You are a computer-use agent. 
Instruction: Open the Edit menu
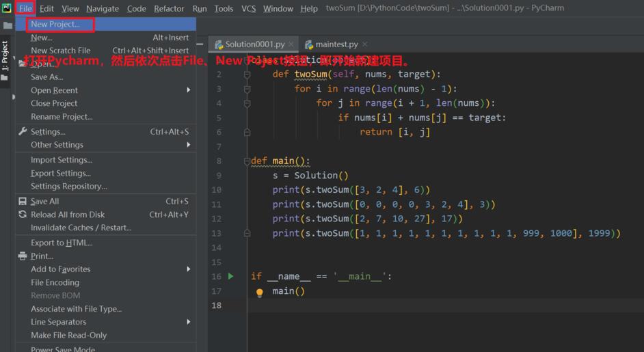click(x=46, y=8)
